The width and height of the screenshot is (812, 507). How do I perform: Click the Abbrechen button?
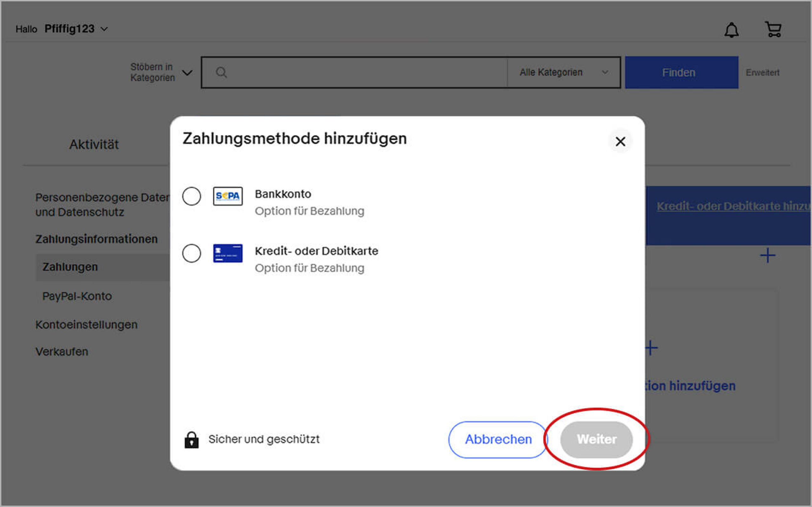[x=498, y=440]
